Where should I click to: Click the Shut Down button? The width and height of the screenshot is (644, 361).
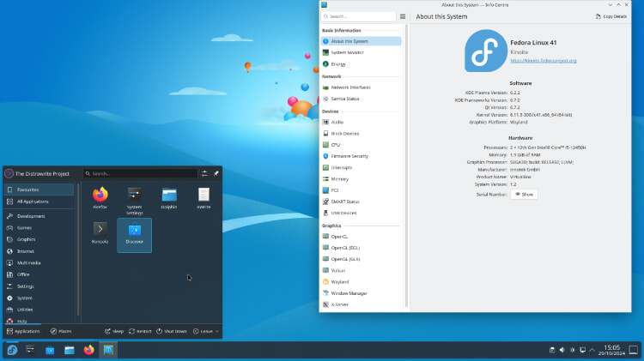coord(171,331)
